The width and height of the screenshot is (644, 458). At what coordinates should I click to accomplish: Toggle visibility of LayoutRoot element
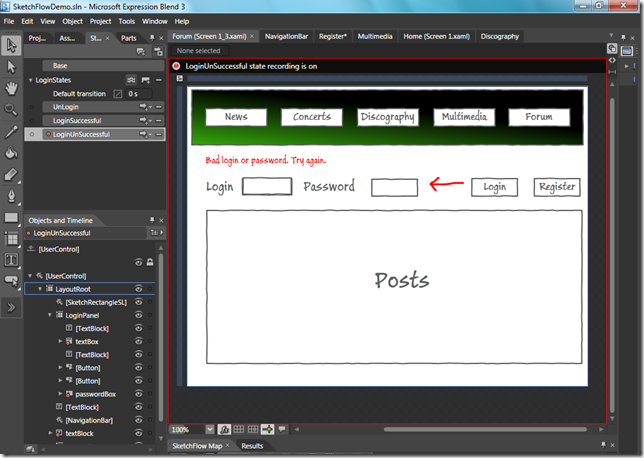[x=139, y=289]
